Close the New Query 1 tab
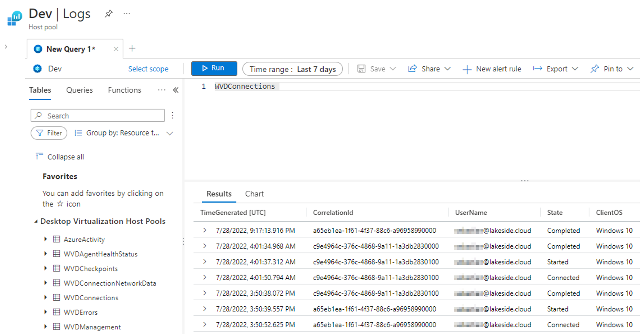 (x=116, y=49)
